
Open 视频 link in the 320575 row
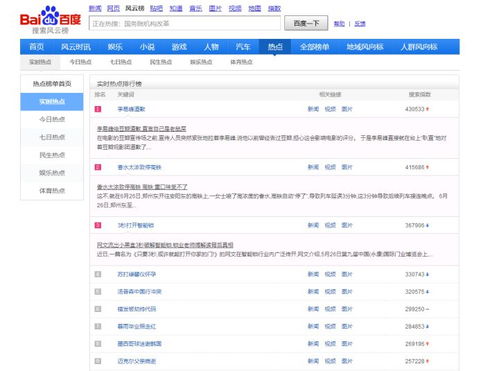(330, 292)
